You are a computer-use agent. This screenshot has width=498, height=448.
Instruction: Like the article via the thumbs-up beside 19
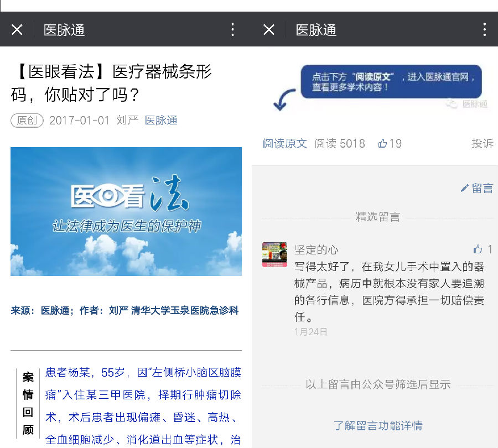point(383,143)
